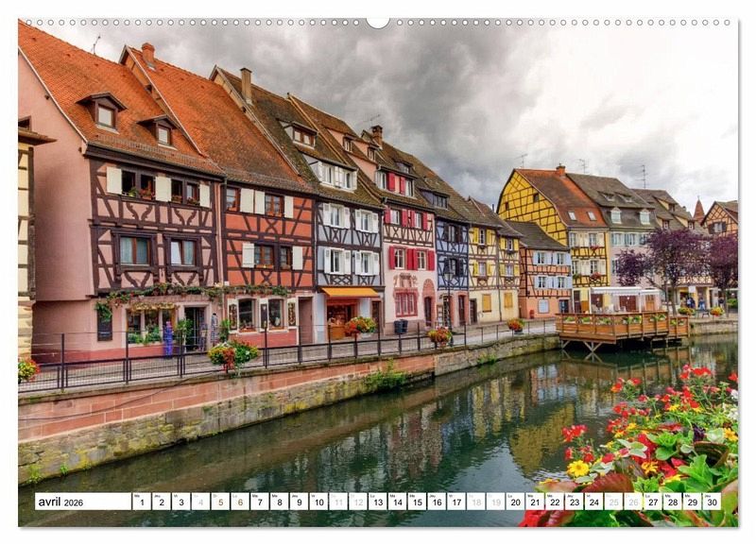
Task: Select the date cell numbered 13
Action: (x=377, y=502)
